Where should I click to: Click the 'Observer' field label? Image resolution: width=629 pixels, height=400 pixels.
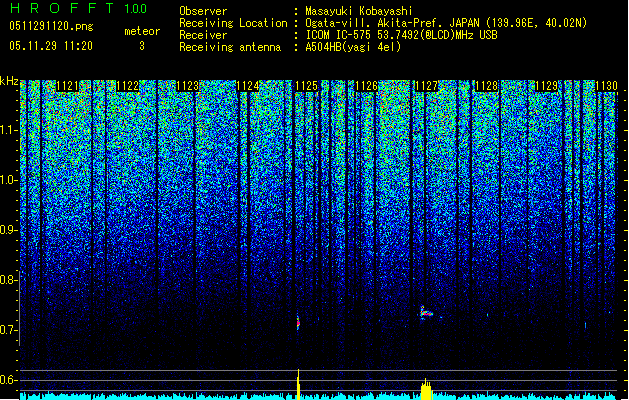[x=203, y=11]
